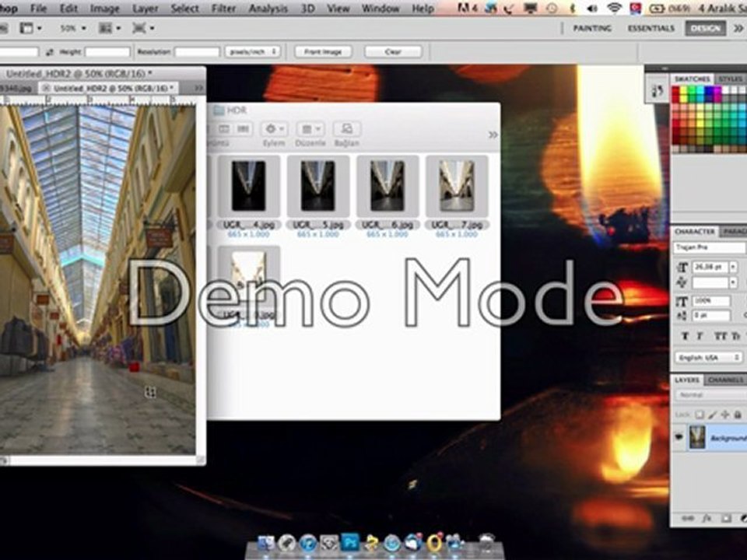Open the Window menu
The width and height of the screenshot is (747, 560).
pos(381,9)
